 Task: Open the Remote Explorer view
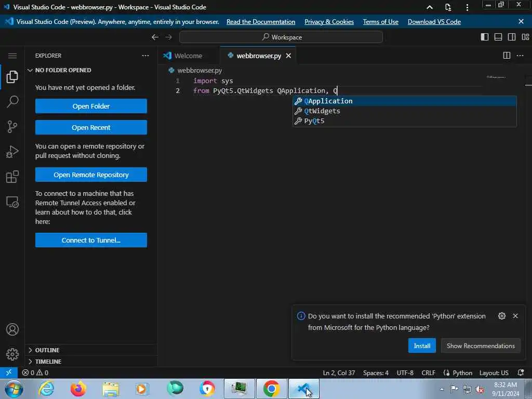12,202
